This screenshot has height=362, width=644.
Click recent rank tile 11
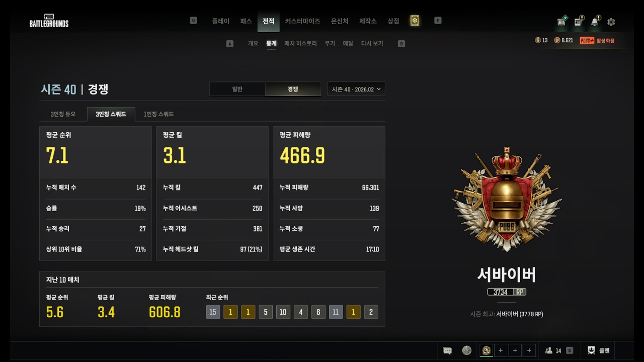(336, 312)
